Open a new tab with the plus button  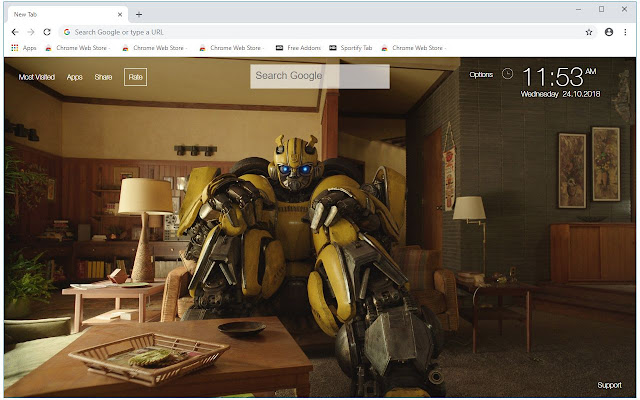tap(139, 15)
